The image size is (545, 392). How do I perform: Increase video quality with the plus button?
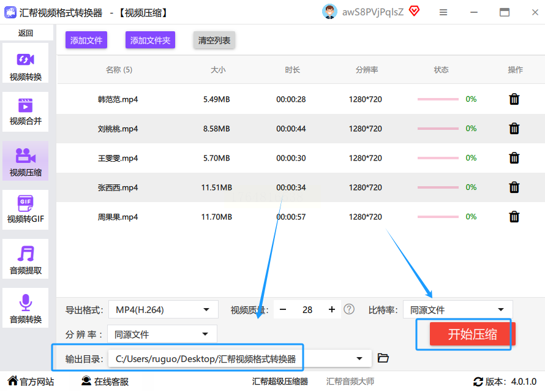[332, 310]
